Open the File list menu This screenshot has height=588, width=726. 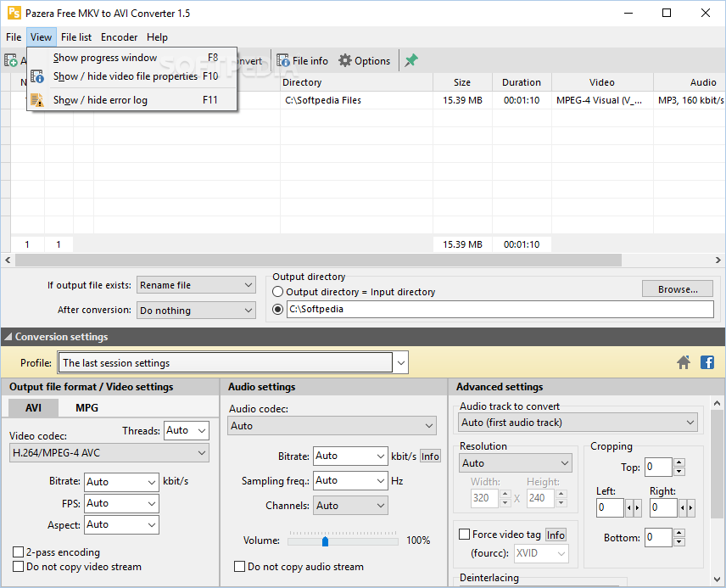[x=76, y=37]
